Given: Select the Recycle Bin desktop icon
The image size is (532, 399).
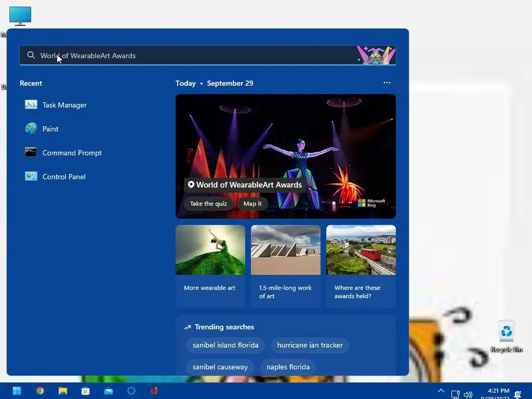Looking at the screenshot, I should (506, 336).
